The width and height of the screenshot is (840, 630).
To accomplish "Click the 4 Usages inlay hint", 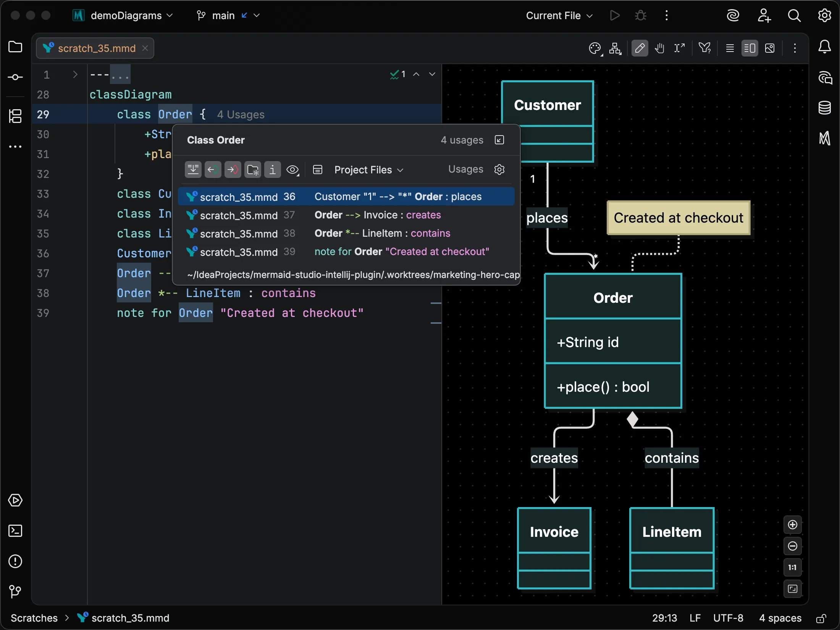I will [241, 115].
